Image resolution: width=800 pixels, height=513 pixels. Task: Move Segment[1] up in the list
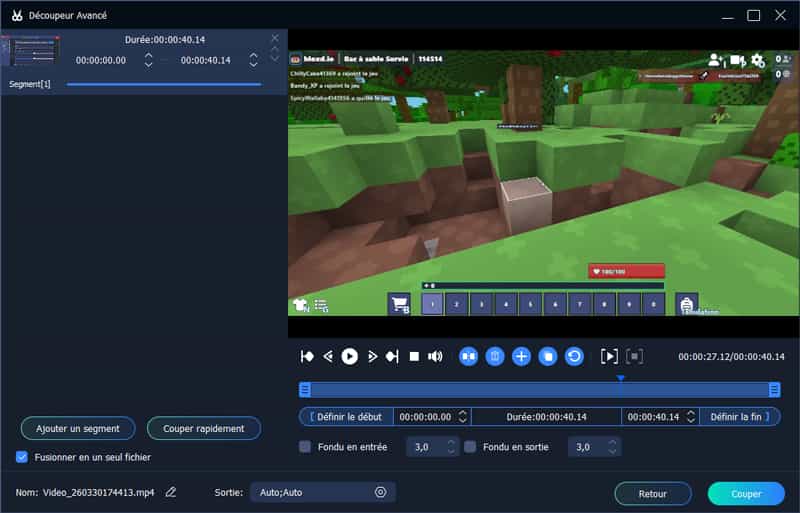coord(275,49)
